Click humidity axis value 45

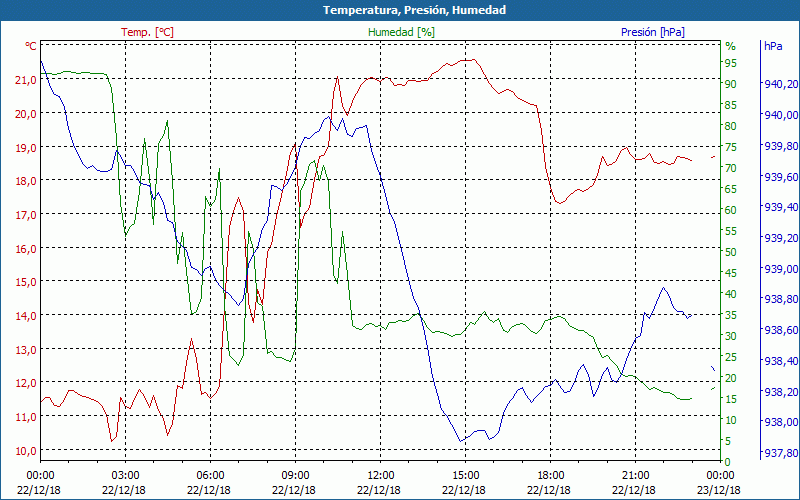731,273
